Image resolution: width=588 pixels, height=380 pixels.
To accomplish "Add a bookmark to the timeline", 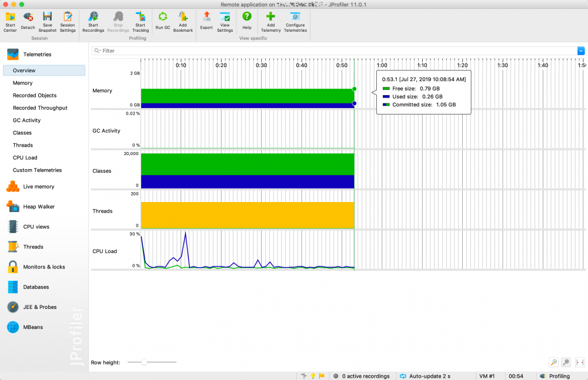I will tap(183, 21).
